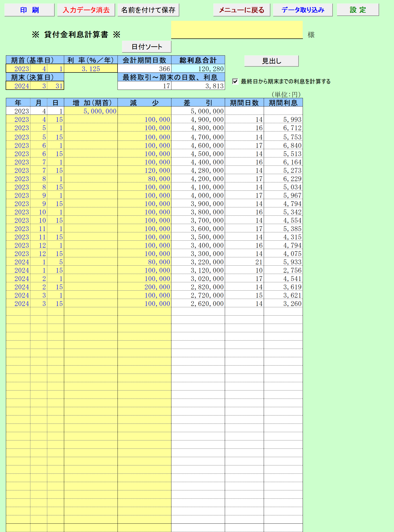
Task: Click the final interest value 3,813
Action: 198,86
